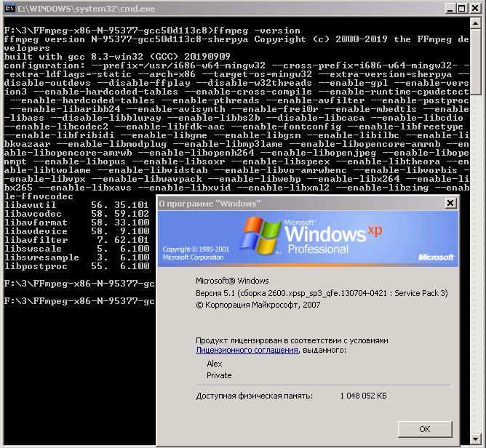Click the Windows XP flag logo
Image resolution: width=486 pixels, height=448 pixels.
259,236
